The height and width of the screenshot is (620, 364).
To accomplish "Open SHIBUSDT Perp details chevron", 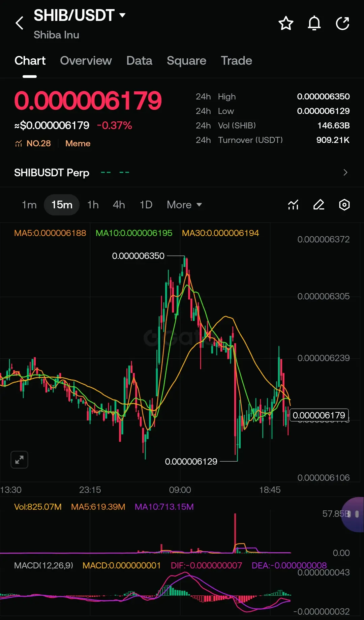I will coord(345,173).
